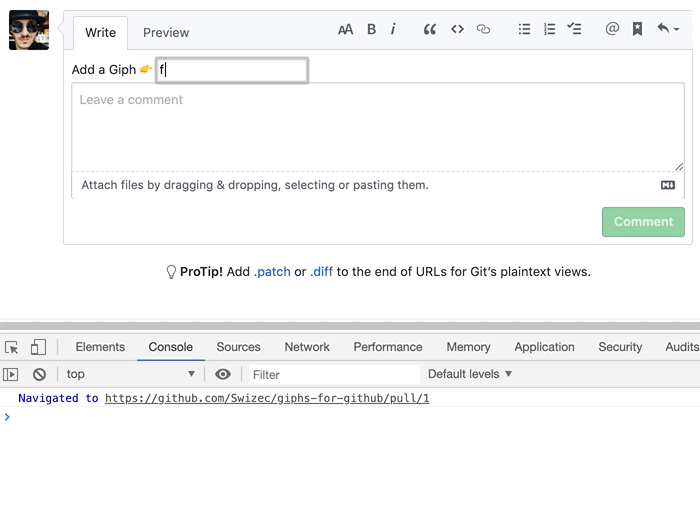Mention a user with @ icon
The width and height of the screenshot is (700, 527).
612,30
